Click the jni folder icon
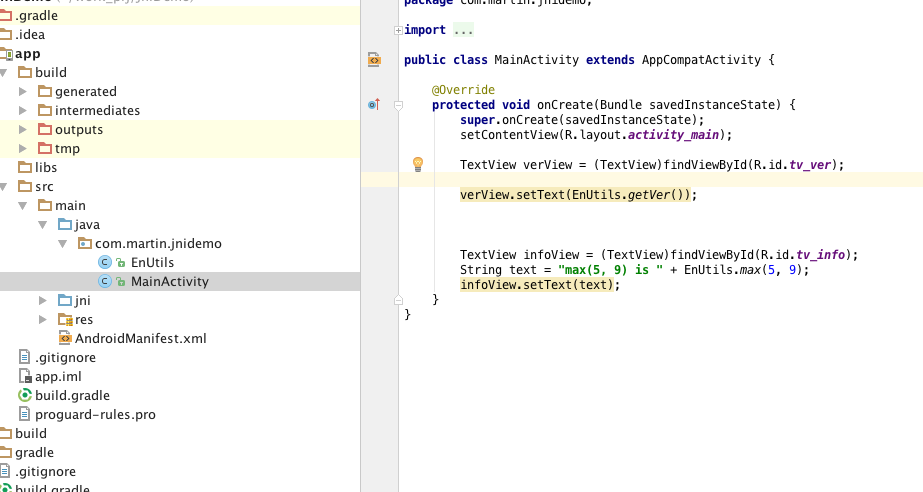The image size is (923, 492). pyautogui.click(x=65, y=300)
